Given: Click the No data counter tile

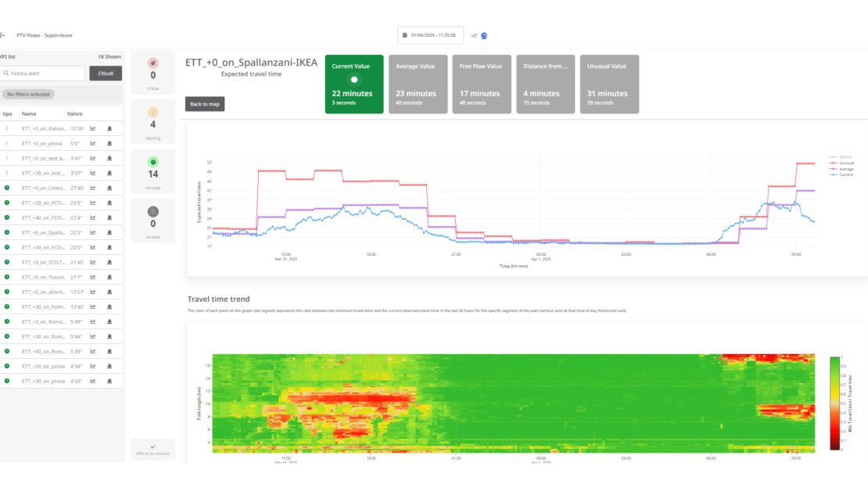Looking at the screenshot, I should pyautogui.click(x=153, y=220).
